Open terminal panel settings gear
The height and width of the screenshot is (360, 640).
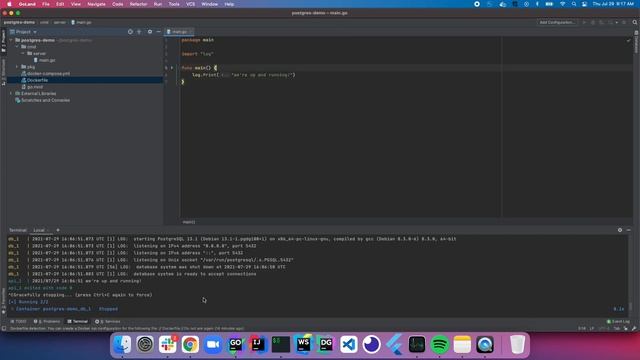point(620,230)
